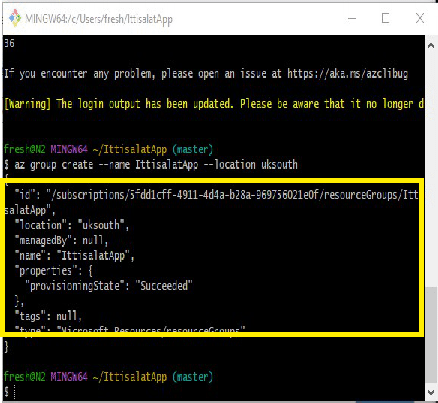Click the Git Bash icon in title bar
Screen dimensions: 438x403
(15, 18)
